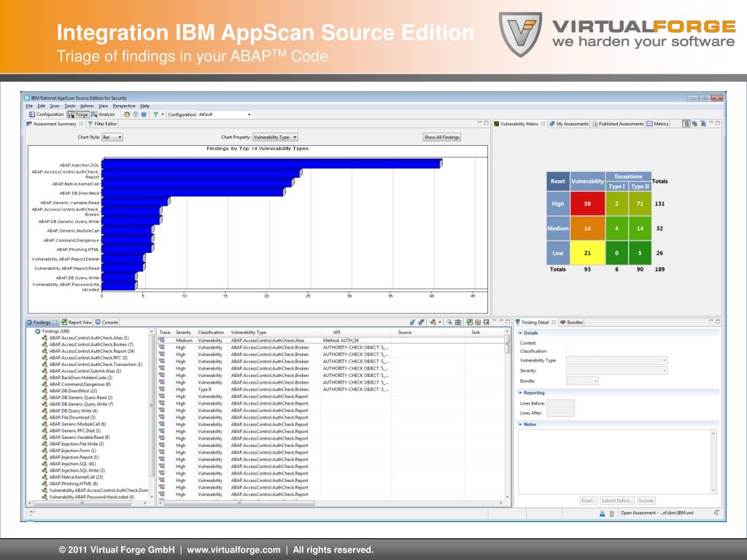Open the Tools menu
Viewport: 747px width, 560px height.
(70, 106)
